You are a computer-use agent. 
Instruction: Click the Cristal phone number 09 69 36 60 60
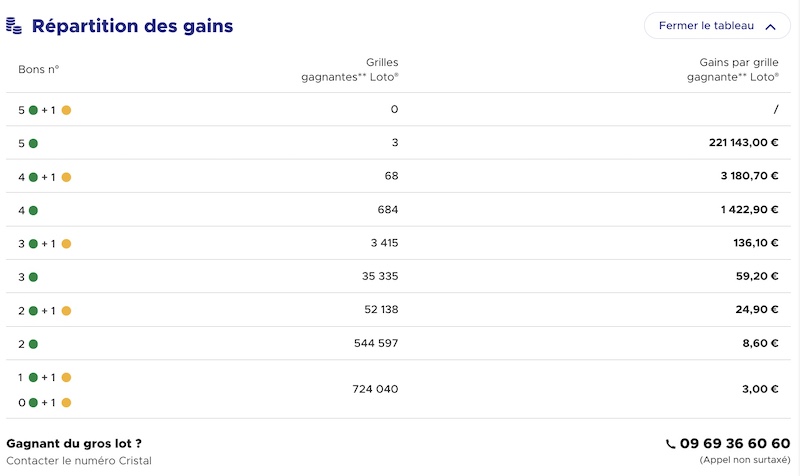click(x=735, y=443)
